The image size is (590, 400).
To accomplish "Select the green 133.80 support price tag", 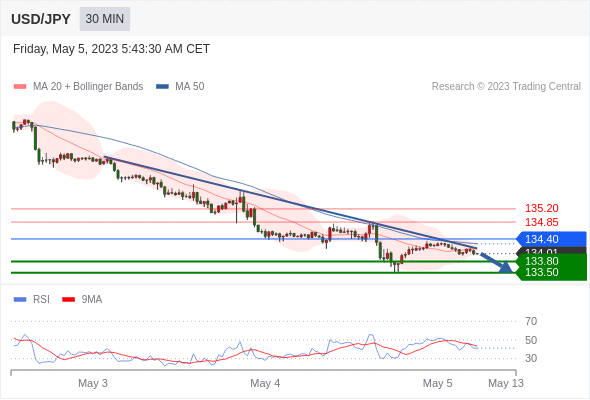I will [x=552, y=260].
